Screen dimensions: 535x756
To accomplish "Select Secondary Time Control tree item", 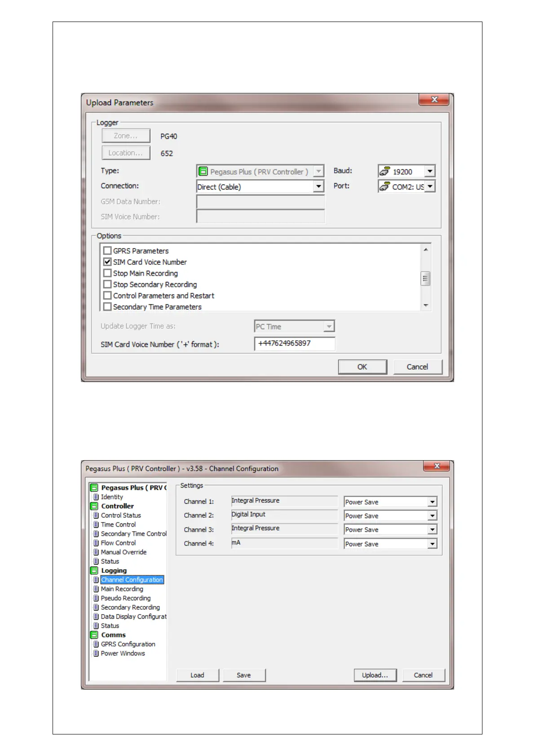I will 133,534.
